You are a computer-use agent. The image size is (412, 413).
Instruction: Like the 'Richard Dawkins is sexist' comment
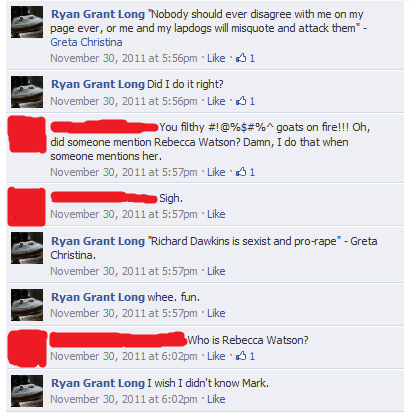pyautogui.click(x=216, y=271)
